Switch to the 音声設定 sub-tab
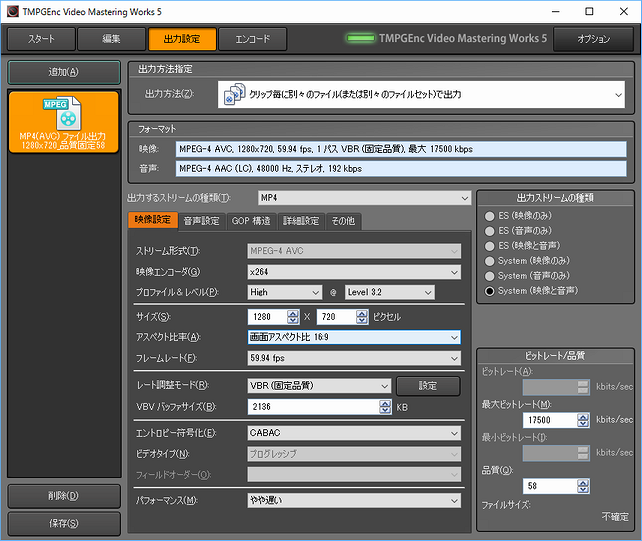The image size is (642, 541). click(201, 221)
